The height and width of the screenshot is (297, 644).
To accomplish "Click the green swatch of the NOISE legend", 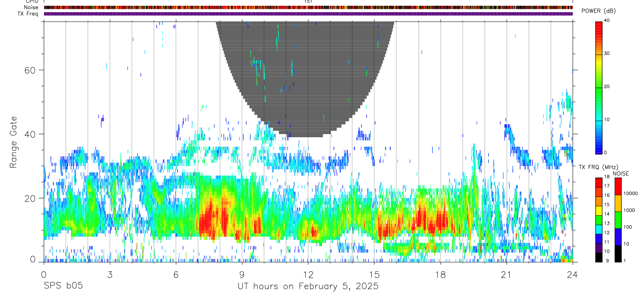I will [x=618, y=219].
